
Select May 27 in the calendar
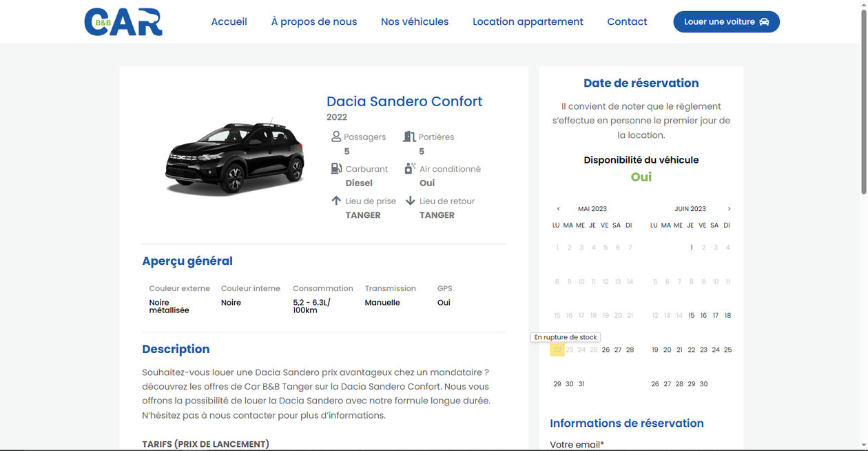coord(618,350)
